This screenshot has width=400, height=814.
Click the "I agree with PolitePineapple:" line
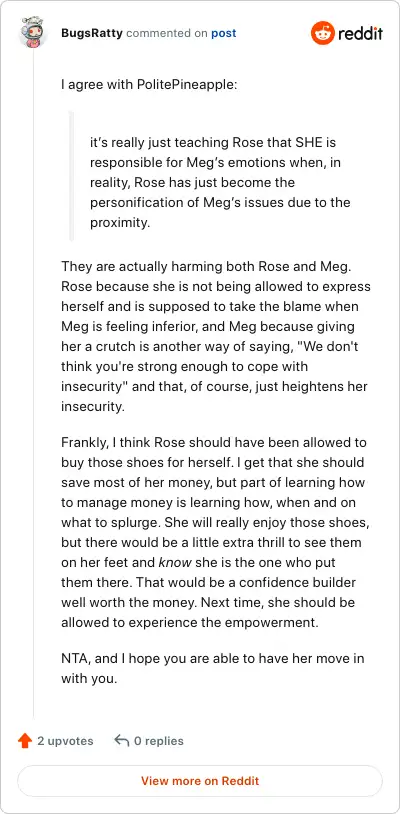click(x=149, y=84)
